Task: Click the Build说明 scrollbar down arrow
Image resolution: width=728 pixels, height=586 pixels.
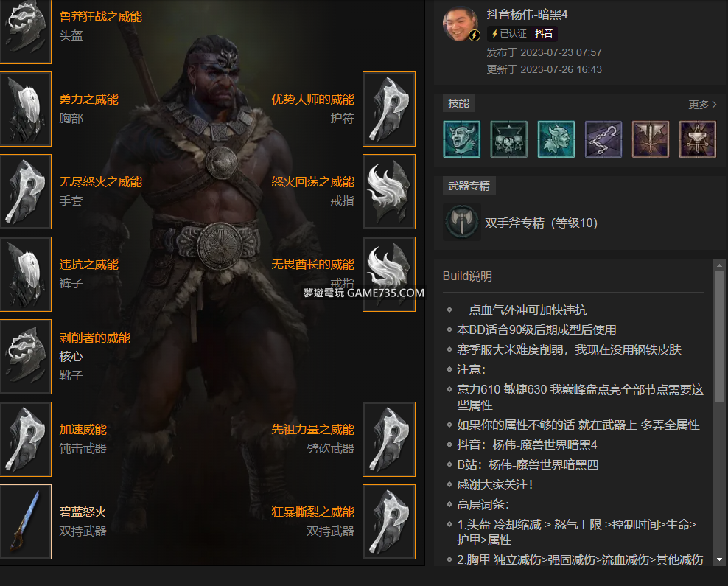Action: point(719,559)
